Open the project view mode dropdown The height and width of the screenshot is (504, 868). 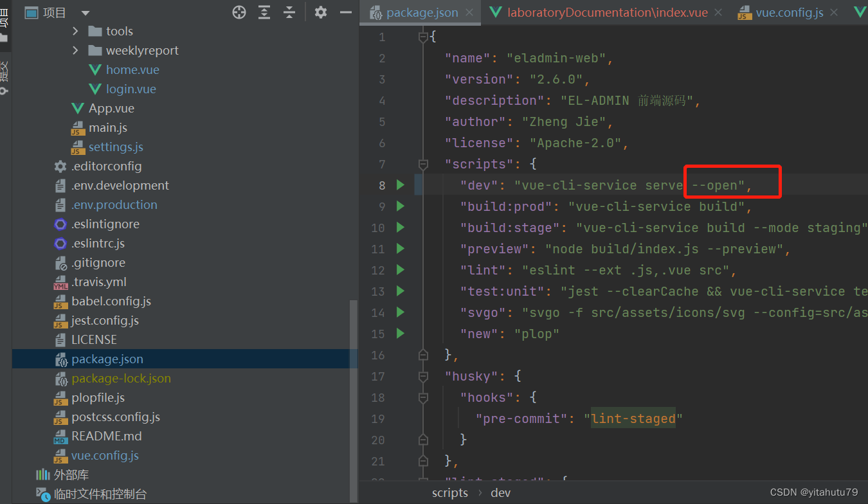pos(86,13)
